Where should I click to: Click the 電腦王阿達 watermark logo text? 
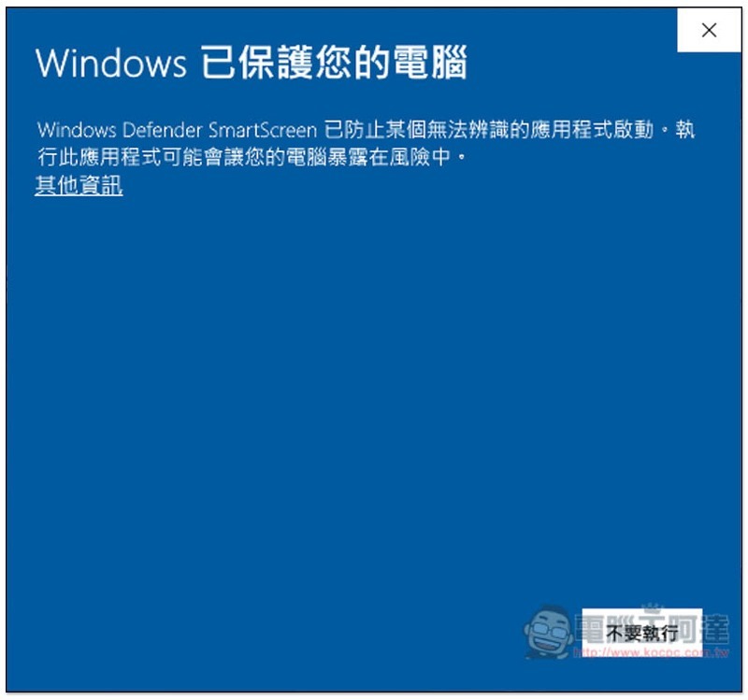[x=652, y=628]
